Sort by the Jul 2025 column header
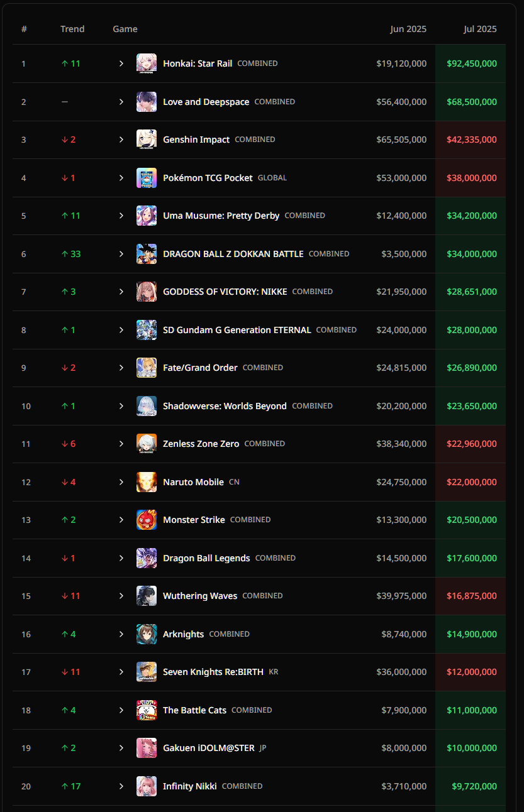 coord(480,29)
